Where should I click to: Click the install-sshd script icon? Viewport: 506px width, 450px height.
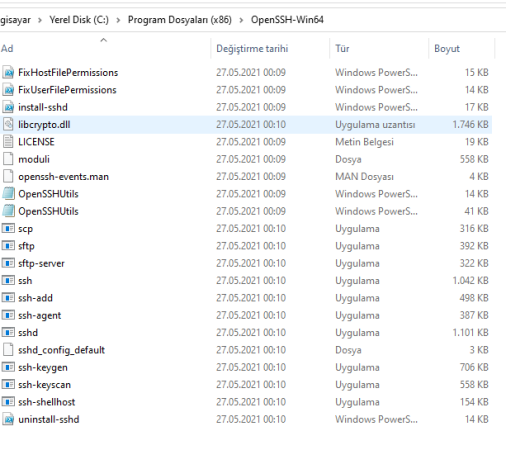pos(8,107)
